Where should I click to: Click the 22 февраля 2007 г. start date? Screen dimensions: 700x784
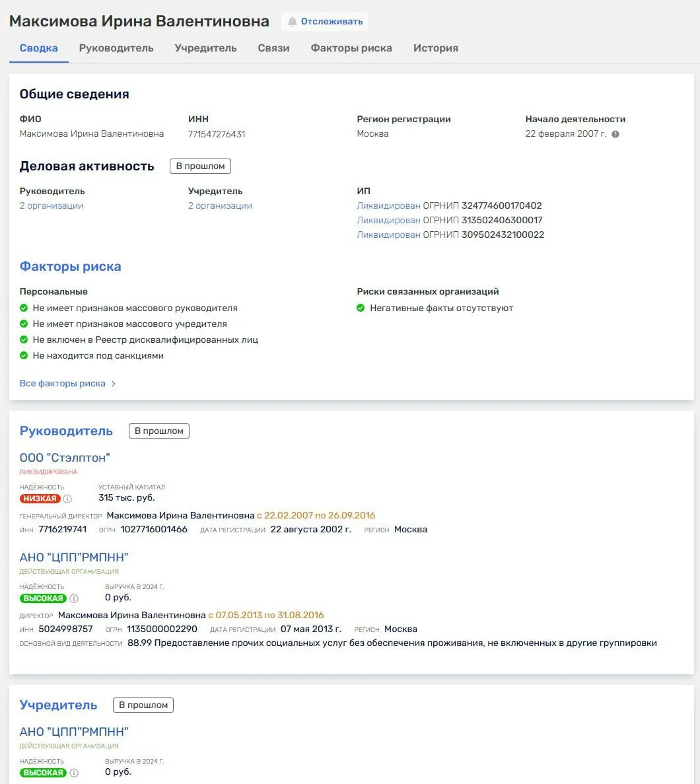(565, 134)
